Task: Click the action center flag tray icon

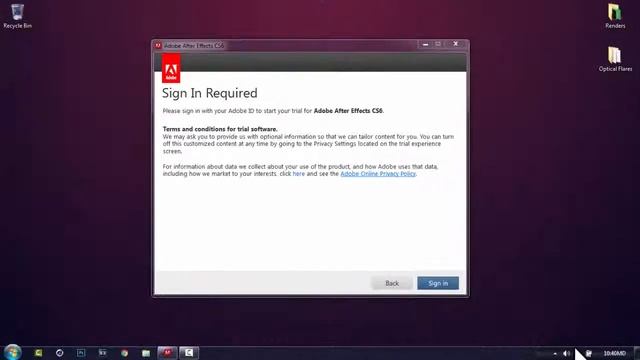Action: [x=589, y=353]
